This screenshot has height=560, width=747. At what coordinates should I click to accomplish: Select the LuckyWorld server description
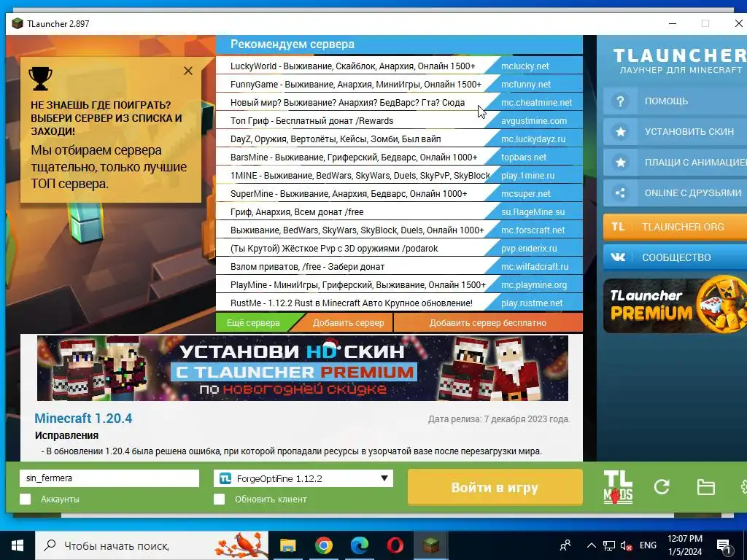[352, 66]
